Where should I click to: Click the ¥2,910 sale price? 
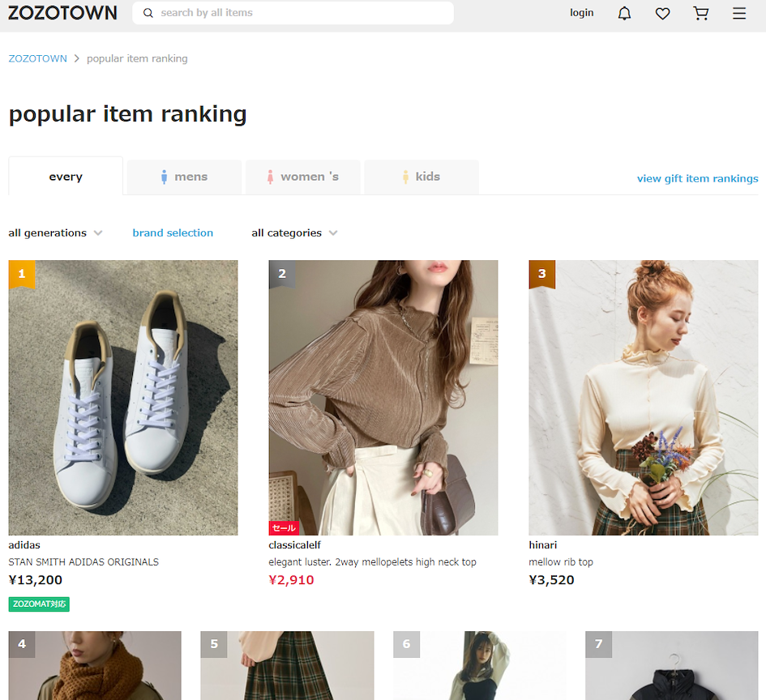[291, 580]
